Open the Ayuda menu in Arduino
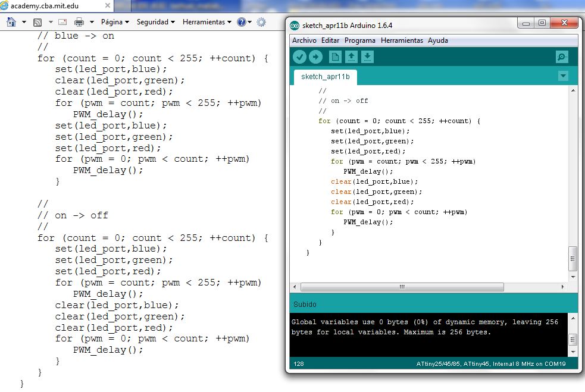The width and height of the screenshot is (585, 392). (437, 40)
